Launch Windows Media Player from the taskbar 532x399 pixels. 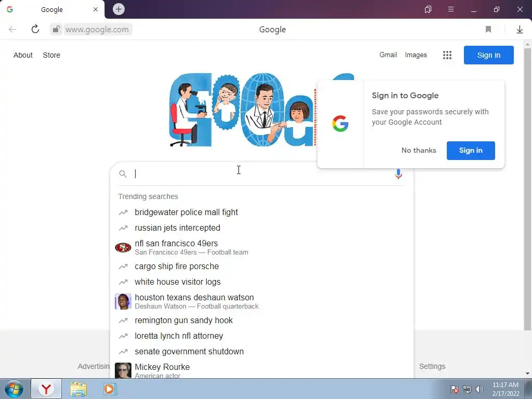click(x=109, y=389)
